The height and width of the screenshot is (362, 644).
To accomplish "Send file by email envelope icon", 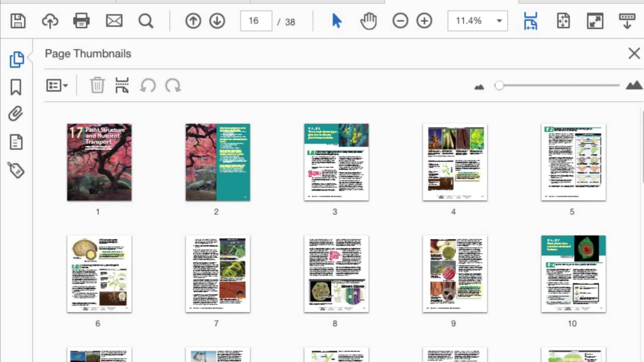I will tap(114, 21).
